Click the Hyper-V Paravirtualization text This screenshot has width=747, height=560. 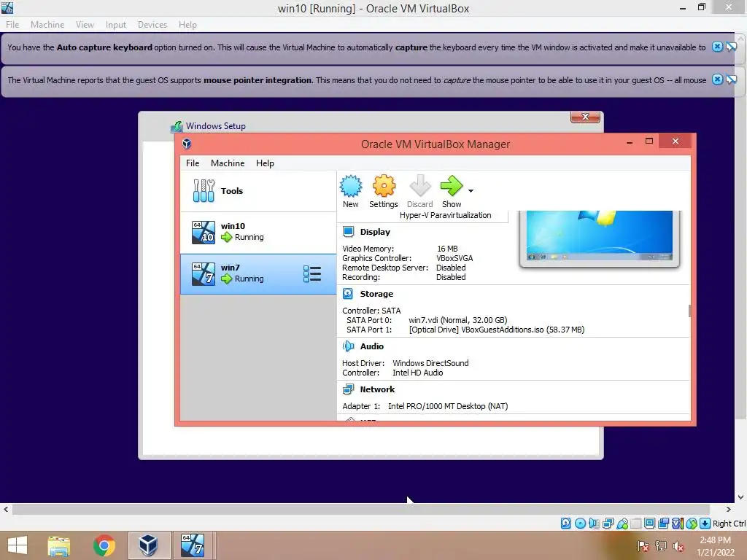coord(445,215)
